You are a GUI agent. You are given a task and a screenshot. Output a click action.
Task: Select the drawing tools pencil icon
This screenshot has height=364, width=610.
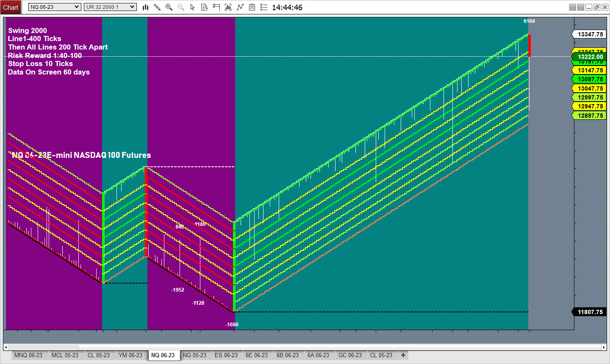157,7
